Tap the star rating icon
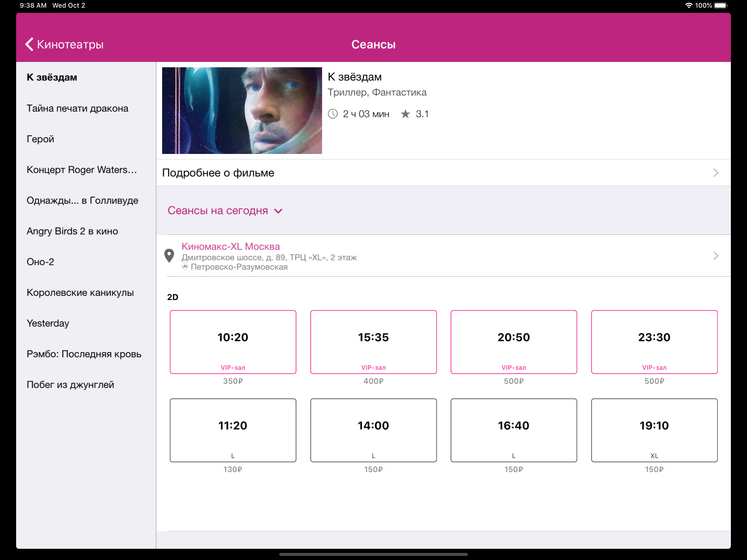 [405, 114]
